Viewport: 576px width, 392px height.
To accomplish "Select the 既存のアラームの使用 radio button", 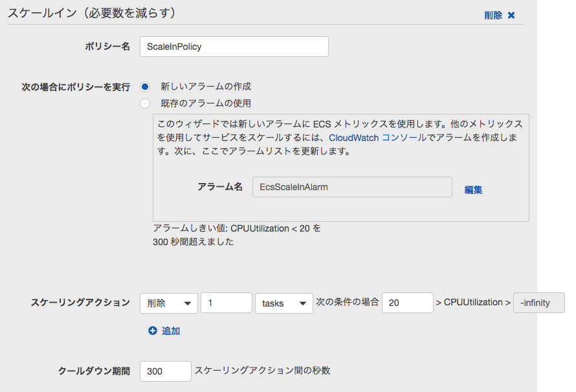I will 145,103.
